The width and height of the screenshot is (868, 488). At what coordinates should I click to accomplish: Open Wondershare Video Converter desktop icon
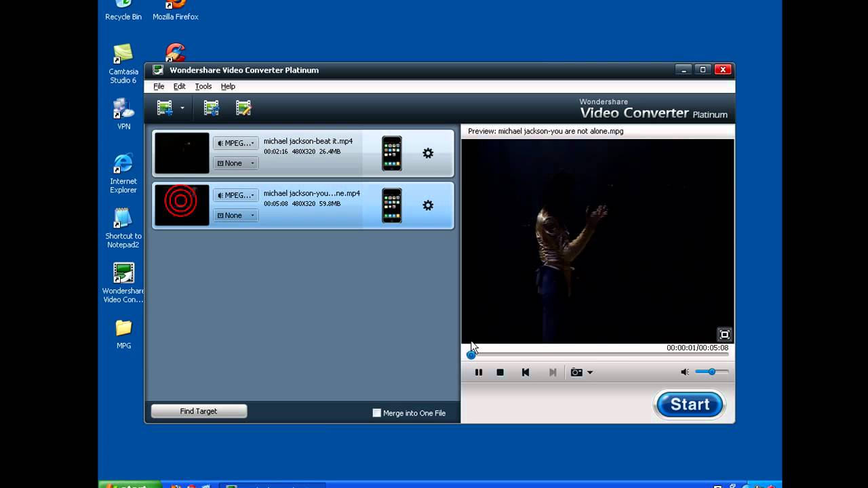[x=123, y=283]
